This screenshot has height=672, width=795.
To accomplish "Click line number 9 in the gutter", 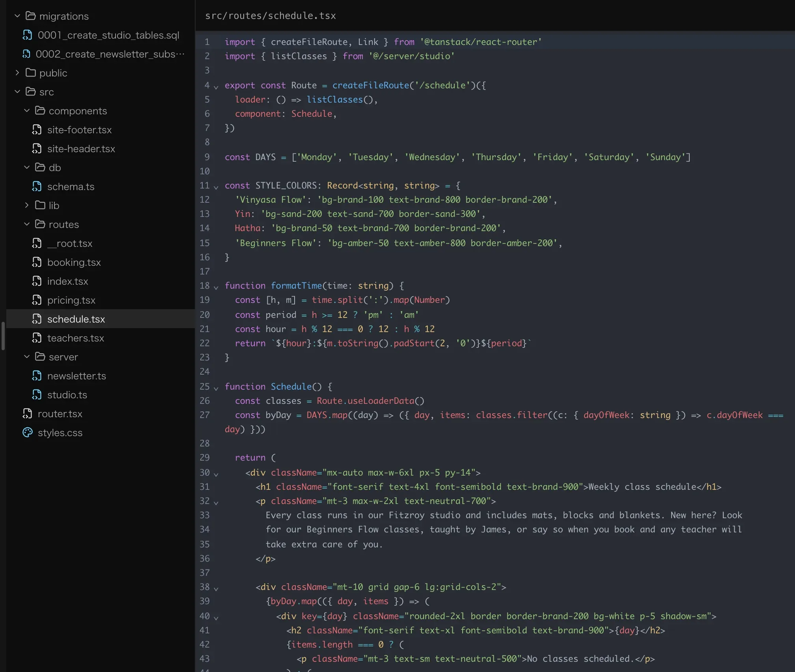I will click(x=207, y=157).
